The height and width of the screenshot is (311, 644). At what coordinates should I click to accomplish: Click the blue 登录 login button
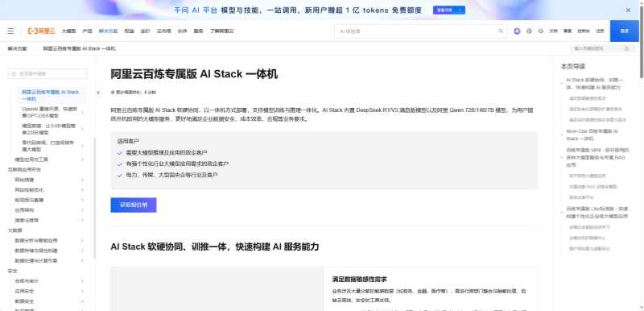click(625, 31)
